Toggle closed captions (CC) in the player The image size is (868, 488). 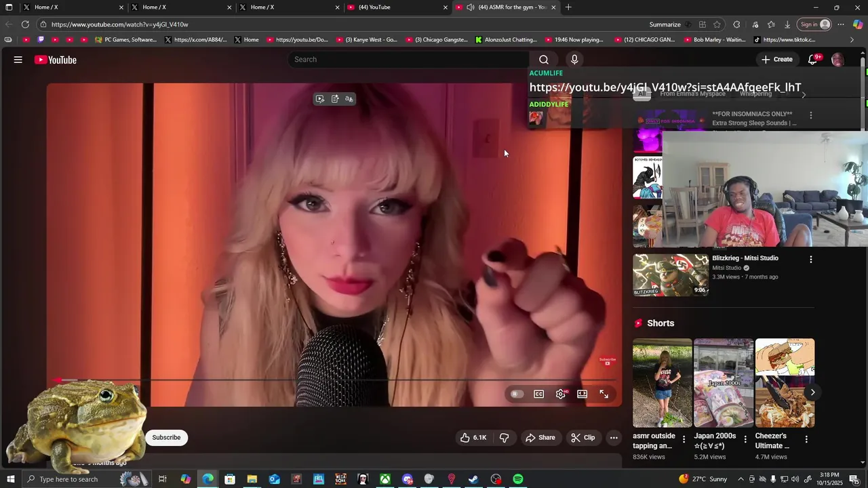[x=539, y=394]
